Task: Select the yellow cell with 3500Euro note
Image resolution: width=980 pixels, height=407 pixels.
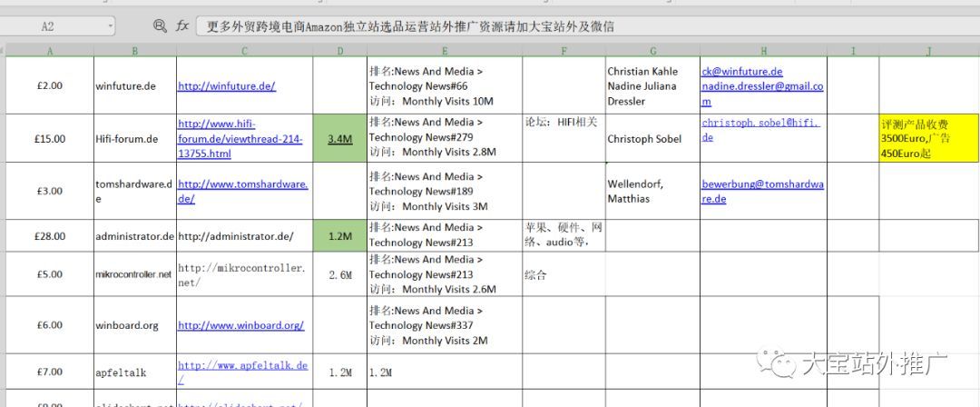Action: [929, 138]
